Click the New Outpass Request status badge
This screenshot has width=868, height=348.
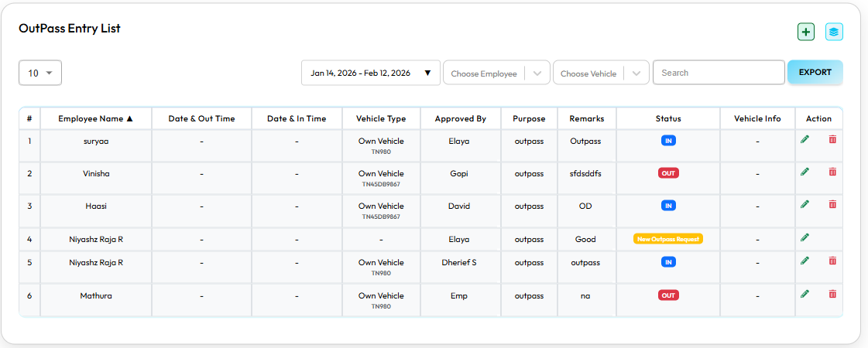[x=667, y=240]
